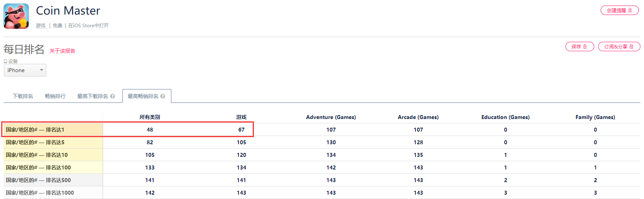Click dropdown arrow of device selector
This screenshot has height=199, width=644.
pyautogui.click(x=41, y=70)
